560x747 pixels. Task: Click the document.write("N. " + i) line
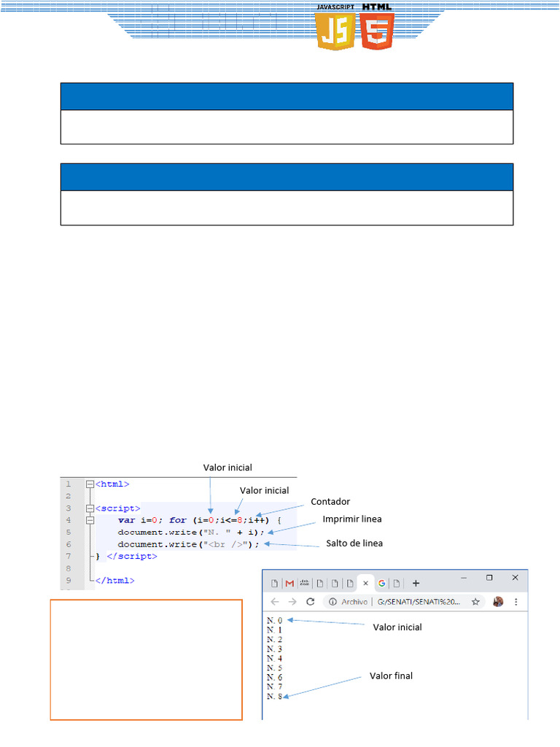tap(191, 532)
